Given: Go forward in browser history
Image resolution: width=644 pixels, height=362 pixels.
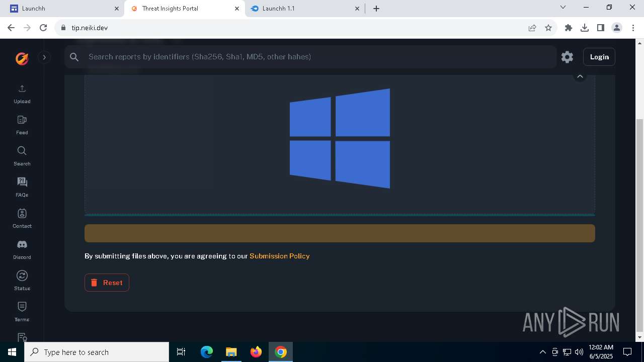Looking at the screenshot, I should [x=27, y=28].
